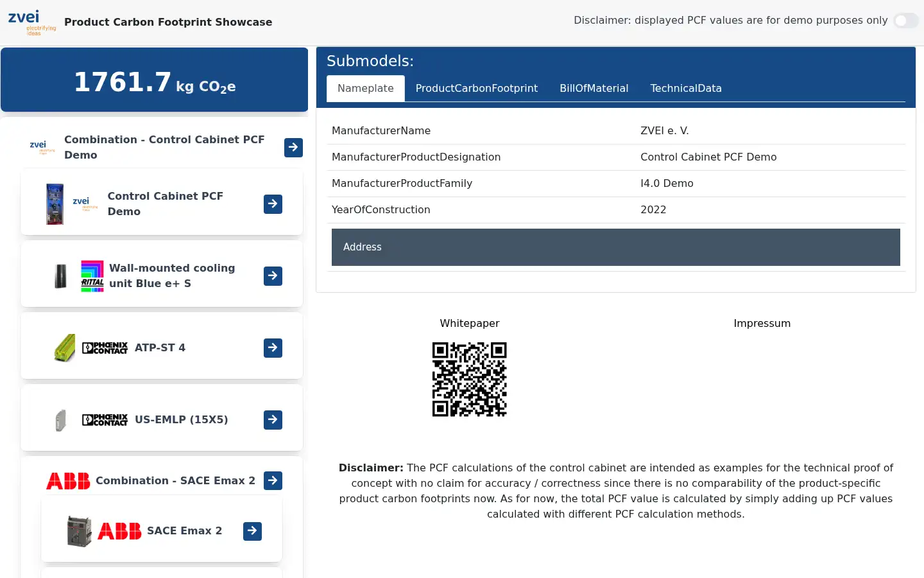
Task: Switch to the BillOfMaterial tab
Action: (594, 89)
